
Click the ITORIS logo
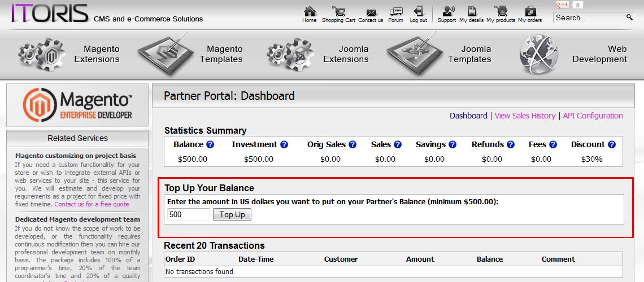(x=50, y=13)
